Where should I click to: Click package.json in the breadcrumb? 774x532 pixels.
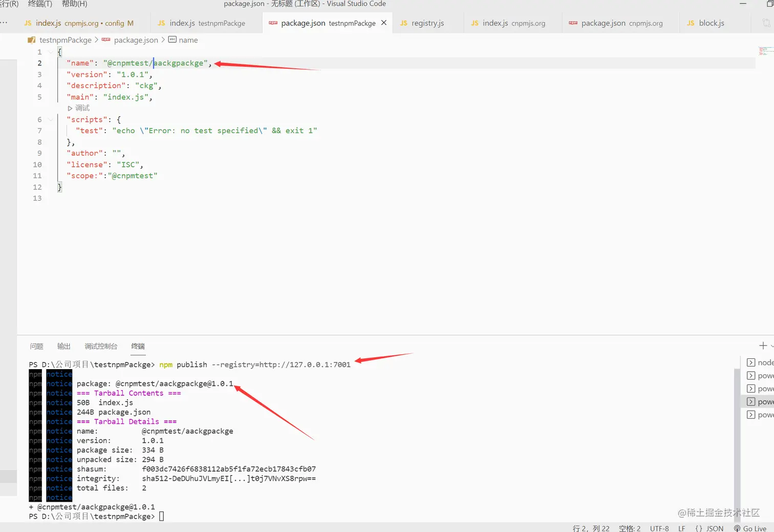click(136, 40)
